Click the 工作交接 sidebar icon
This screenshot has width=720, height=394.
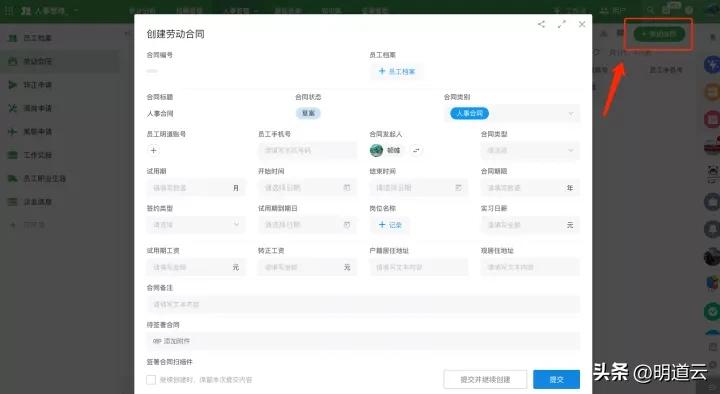click(x=13, y=155)
